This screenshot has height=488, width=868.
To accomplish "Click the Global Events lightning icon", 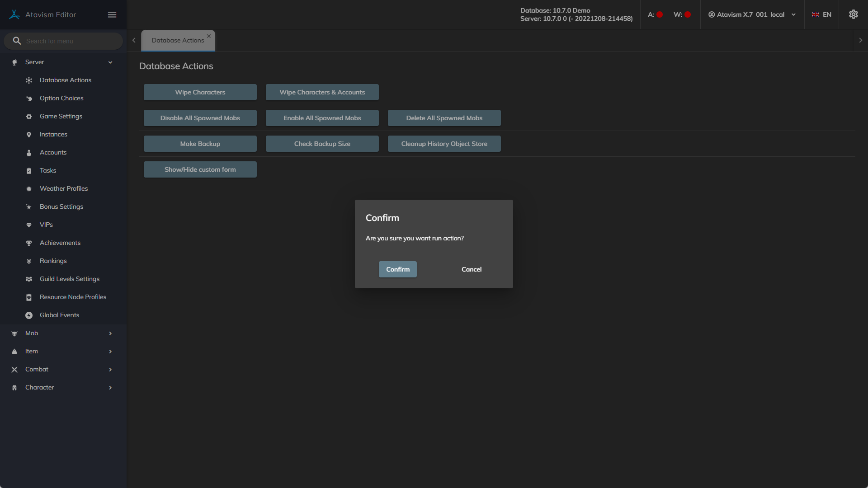I will (x=29, y=315).
